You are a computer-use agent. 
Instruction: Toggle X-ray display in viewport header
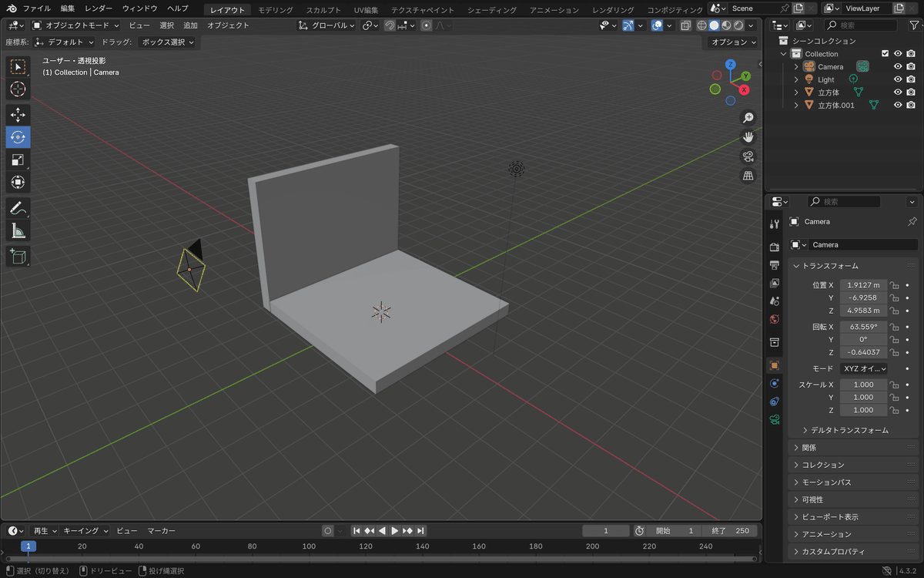point(685,25)
